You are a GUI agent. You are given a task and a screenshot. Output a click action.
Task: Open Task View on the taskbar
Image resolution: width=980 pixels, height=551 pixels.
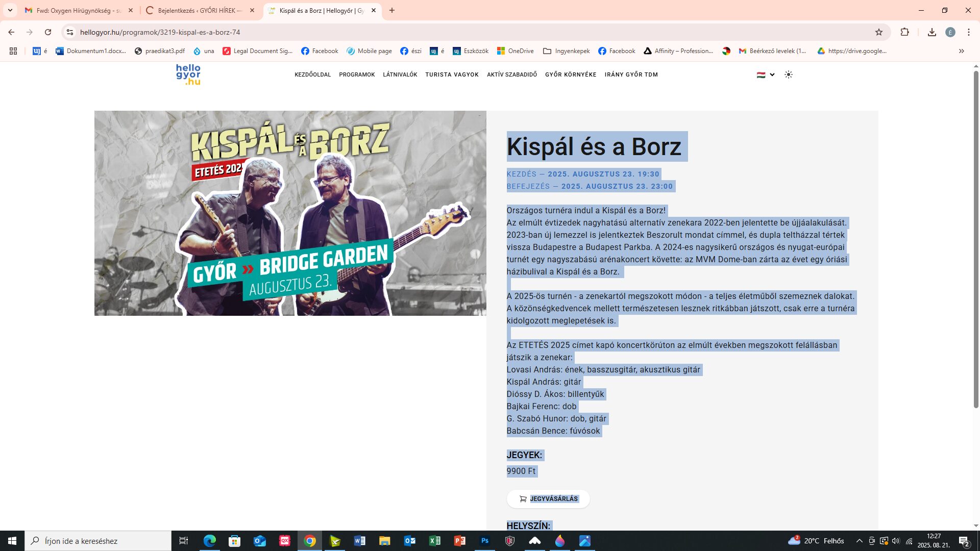tap(184, 541)
